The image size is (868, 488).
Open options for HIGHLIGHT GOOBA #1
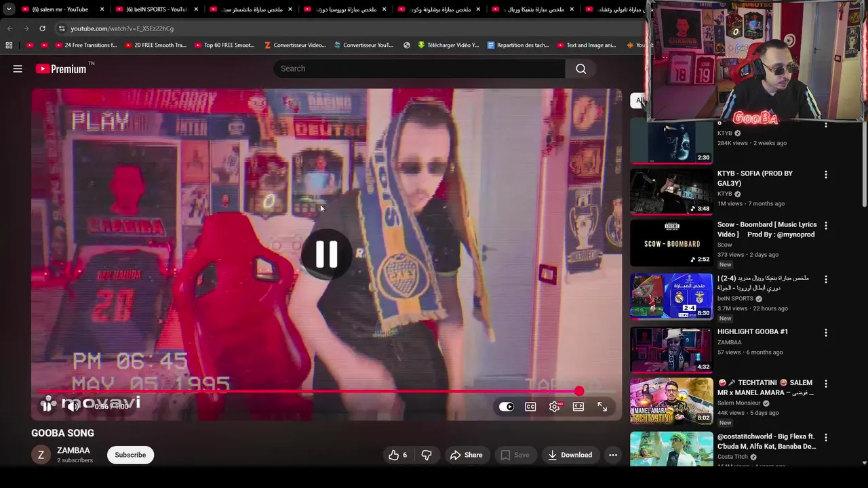825,333
